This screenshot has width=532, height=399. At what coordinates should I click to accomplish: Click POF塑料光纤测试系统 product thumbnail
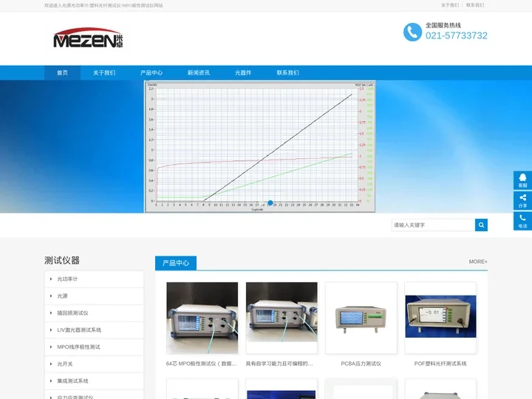(440, 318)
